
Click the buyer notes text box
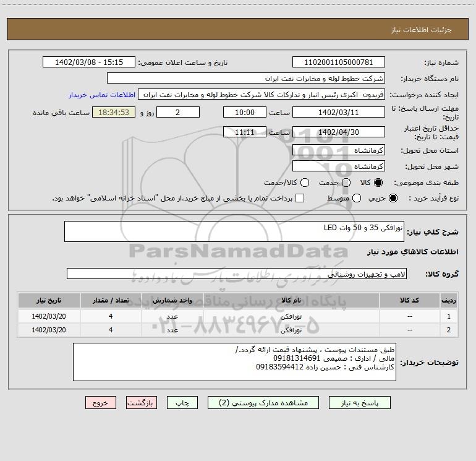pos(234,362)
